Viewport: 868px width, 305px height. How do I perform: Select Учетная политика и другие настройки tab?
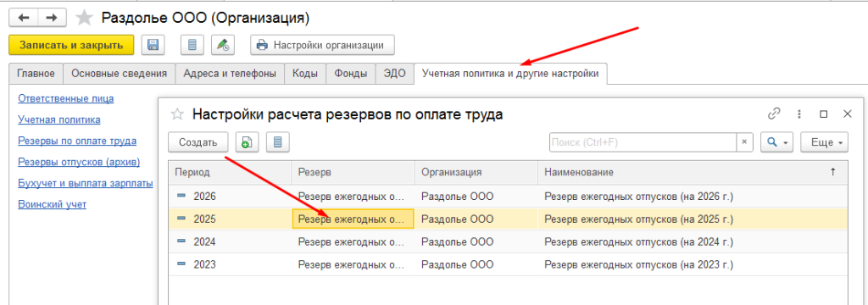click(509, 74)
